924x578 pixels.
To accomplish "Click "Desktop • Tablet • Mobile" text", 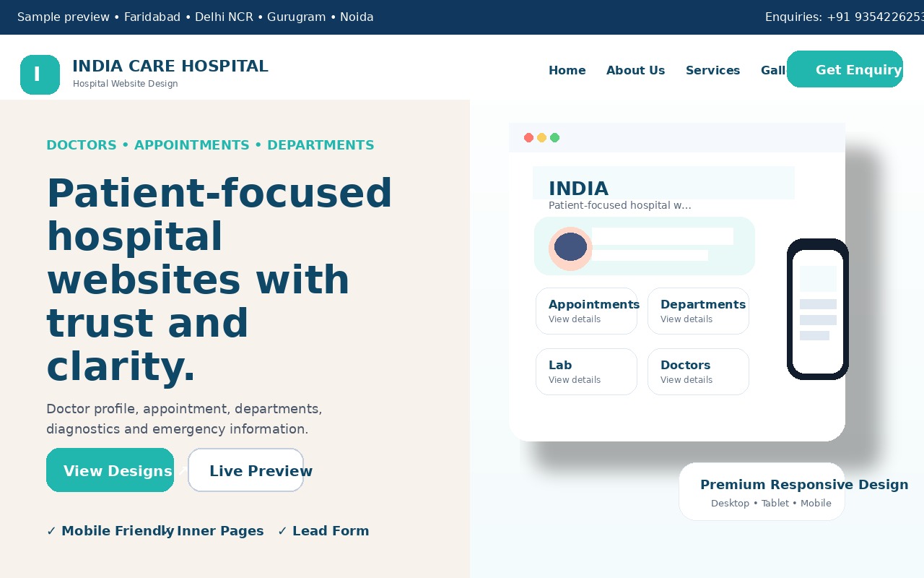I will pos(771,504).
